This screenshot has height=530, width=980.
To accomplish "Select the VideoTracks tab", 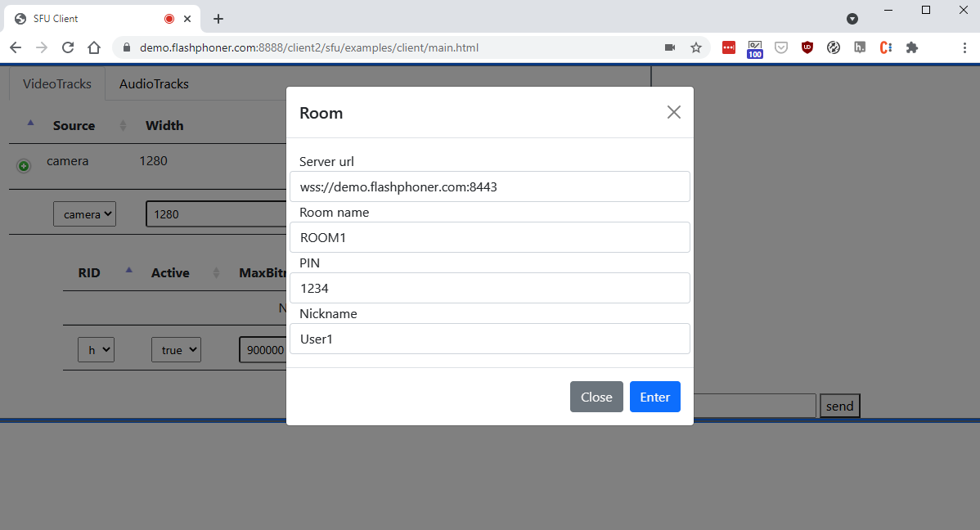I will pos(57,84).
